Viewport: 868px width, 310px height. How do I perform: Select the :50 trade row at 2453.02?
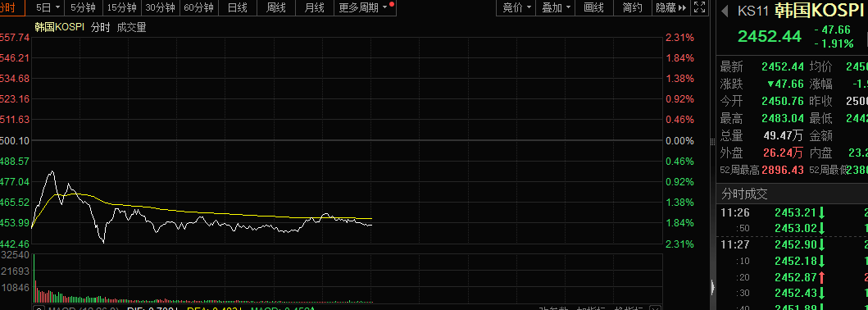tap(793, 228)
